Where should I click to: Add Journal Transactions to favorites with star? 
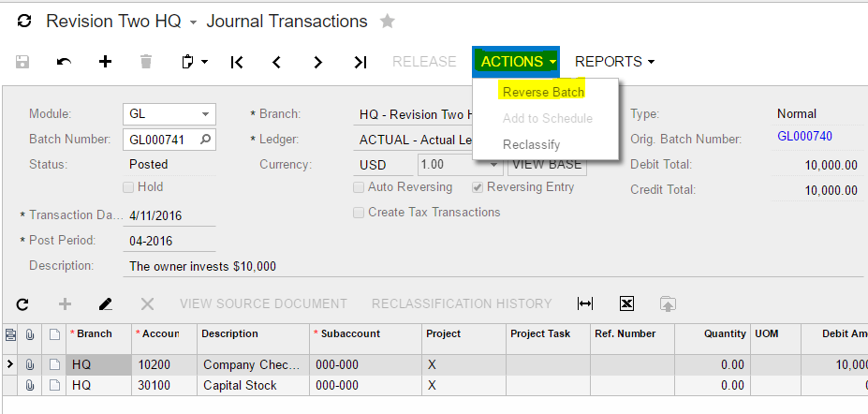(388, 22)
